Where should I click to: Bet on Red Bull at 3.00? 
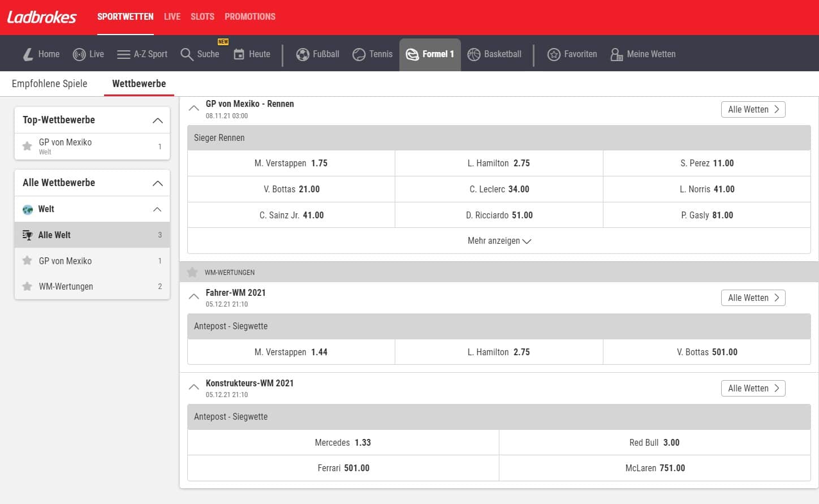654,442
